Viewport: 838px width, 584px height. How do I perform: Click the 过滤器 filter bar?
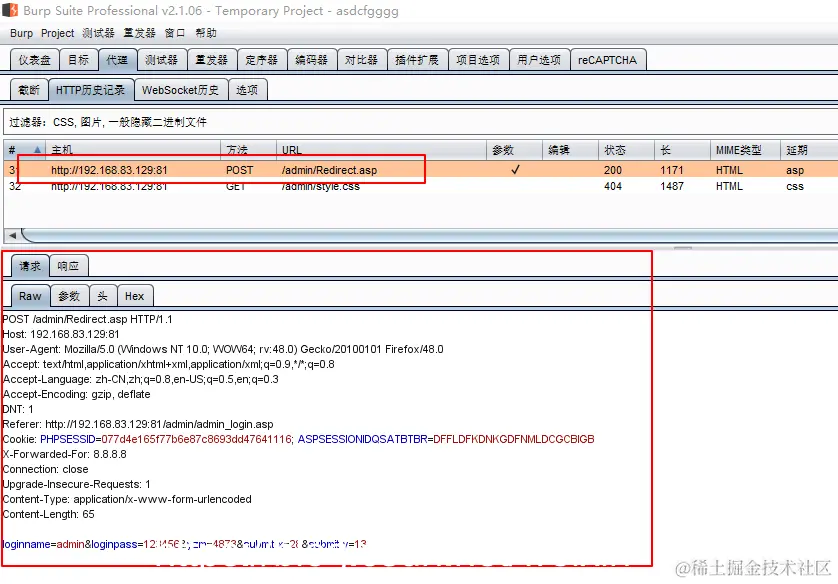coord(420,122)
